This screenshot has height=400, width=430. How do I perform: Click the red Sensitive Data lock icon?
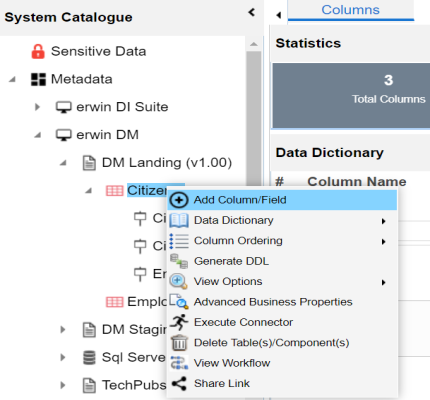coord(38,52)
